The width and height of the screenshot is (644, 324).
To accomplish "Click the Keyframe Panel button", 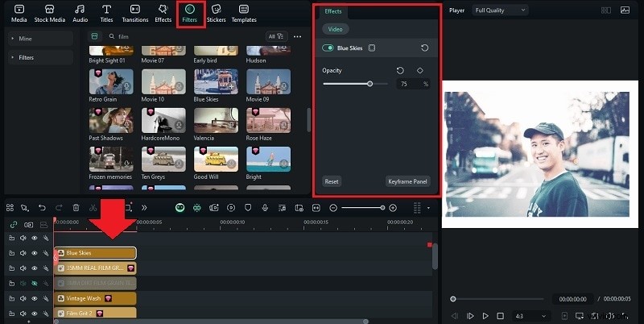I will [x=408, y=181].
